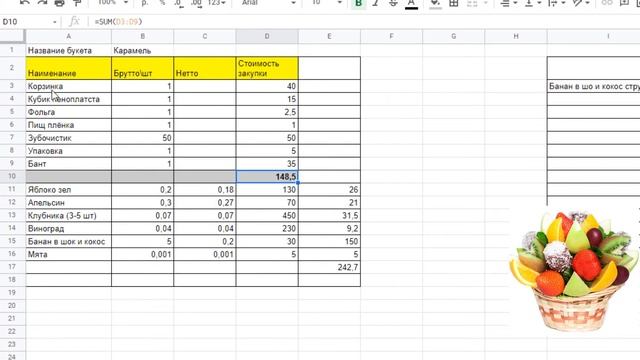Toggle Italic formatting
This screenshot has height=360, width=640.
(376, 2)
